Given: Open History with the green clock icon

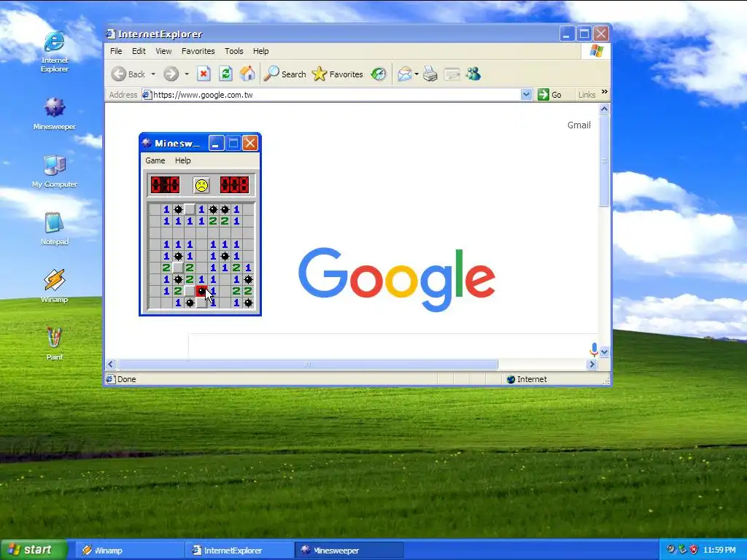Looking at the screenshot, I should coord(379,74).
